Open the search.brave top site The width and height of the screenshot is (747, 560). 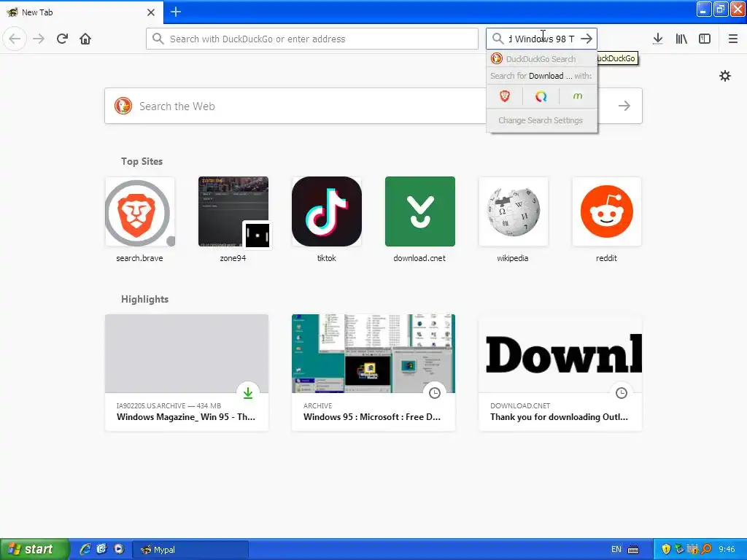[139, 220]
